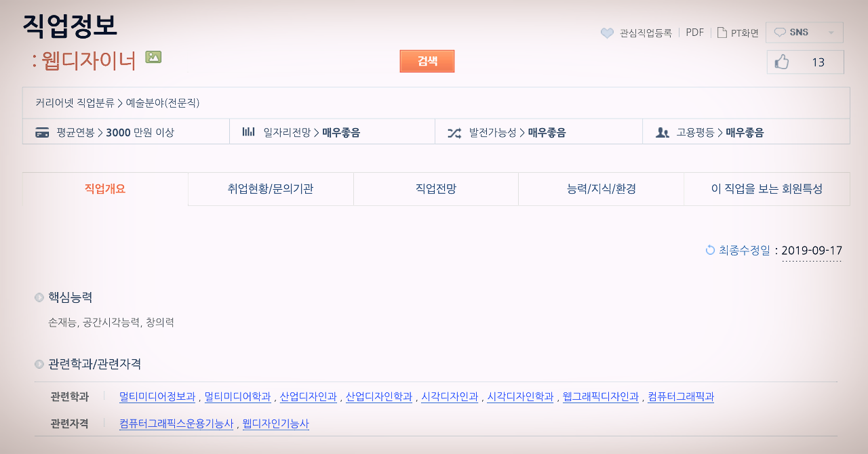Click the bullet icon next to 관련학과/관련자격
Viewport: 868px width, 454px height.
click(39, 364)
